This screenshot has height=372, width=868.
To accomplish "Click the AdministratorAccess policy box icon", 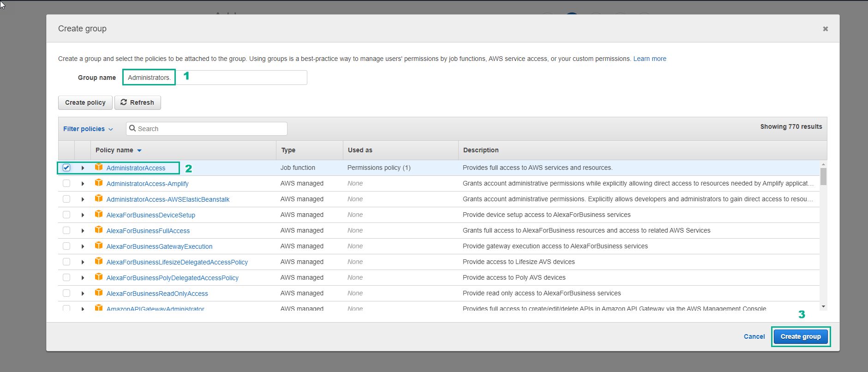I will tap(99, 167).
